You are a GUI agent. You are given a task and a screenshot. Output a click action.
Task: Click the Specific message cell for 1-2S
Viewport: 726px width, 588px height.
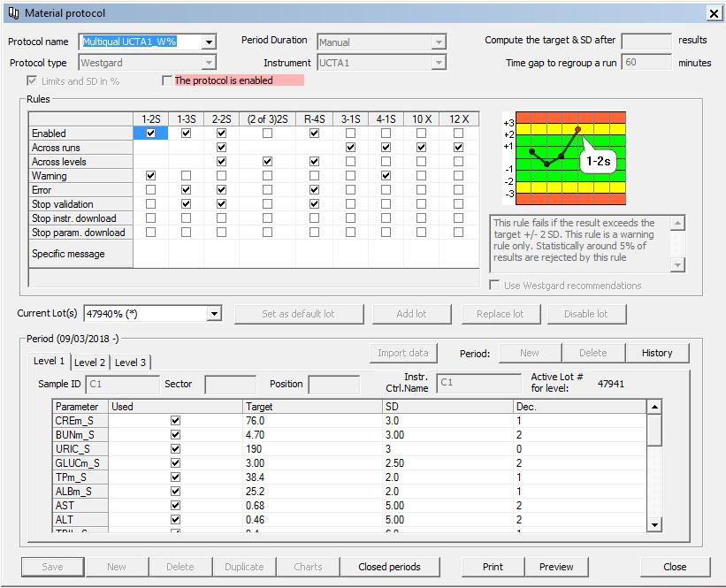[x=150, y=254]
